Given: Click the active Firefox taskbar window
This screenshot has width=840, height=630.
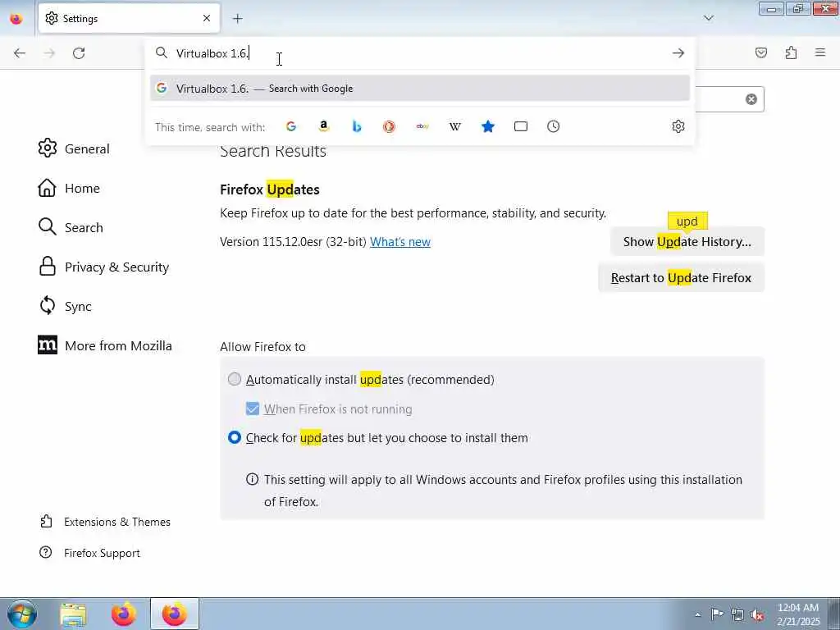Looking at the screenshot, I should (175, 614).
